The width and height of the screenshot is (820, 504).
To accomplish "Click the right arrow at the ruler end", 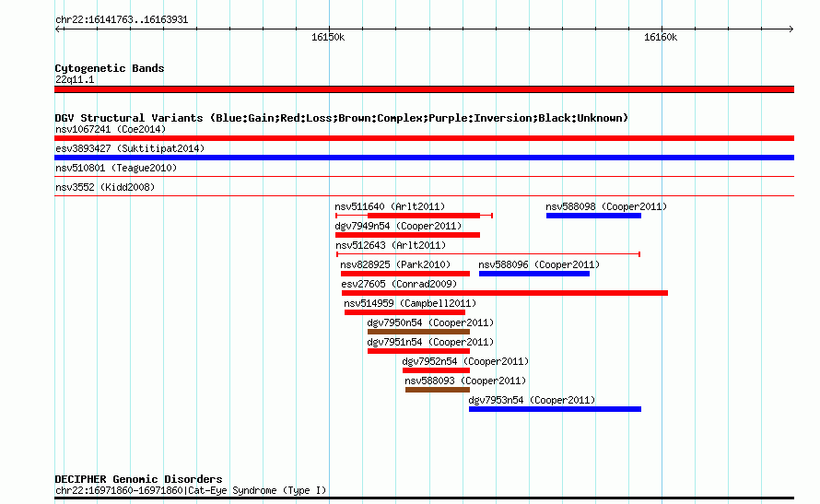I will tap(791, 29).
